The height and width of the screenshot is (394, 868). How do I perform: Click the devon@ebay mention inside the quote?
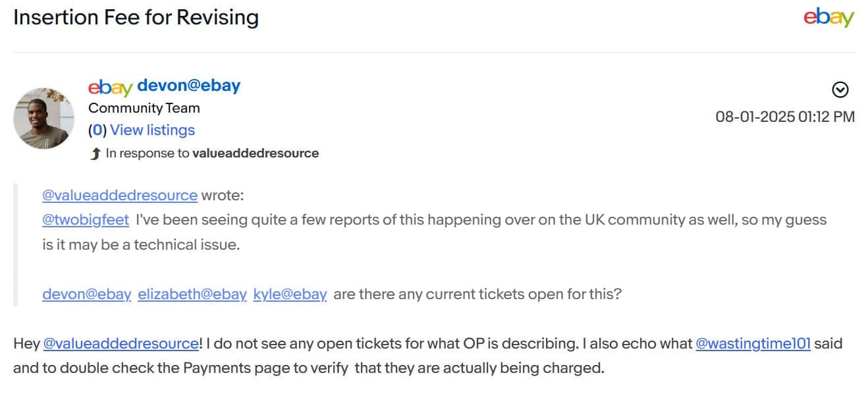pyautogui.click(x=87, y=295)
